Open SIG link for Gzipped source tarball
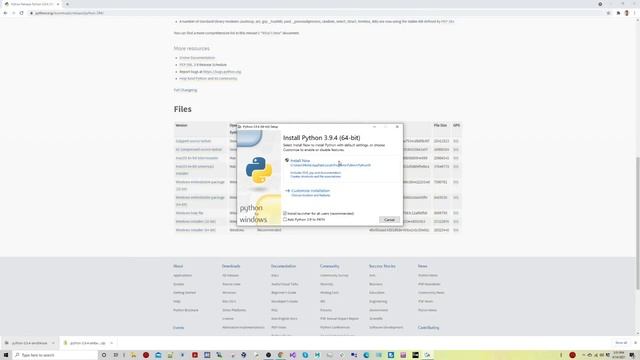 point(456,141)
